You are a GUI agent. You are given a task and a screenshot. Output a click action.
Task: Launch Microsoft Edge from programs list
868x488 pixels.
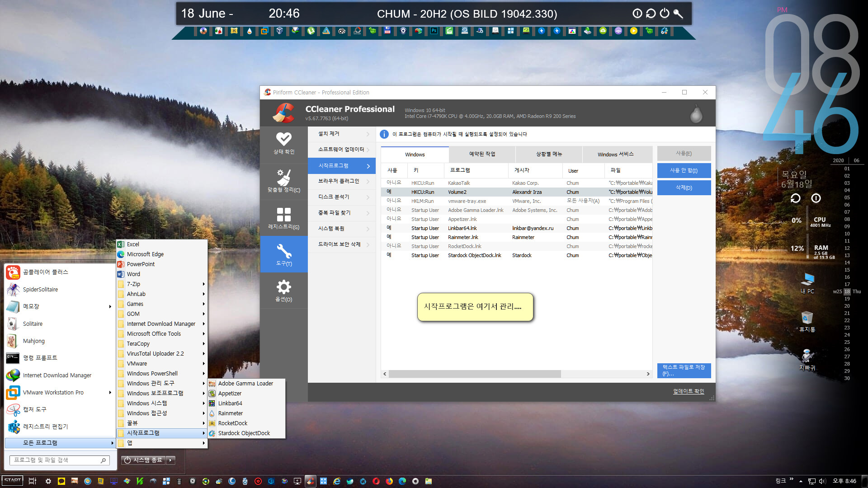tap(161, 254)
